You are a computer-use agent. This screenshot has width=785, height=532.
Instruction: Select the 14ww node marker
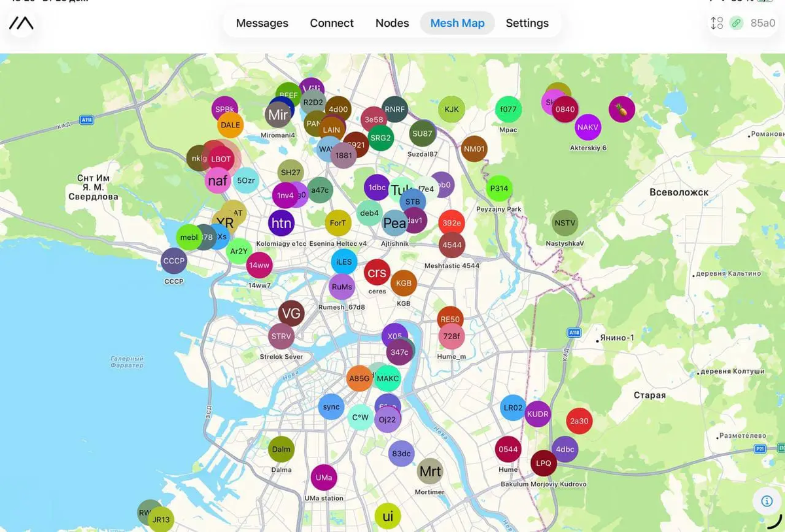click(259, 265)
